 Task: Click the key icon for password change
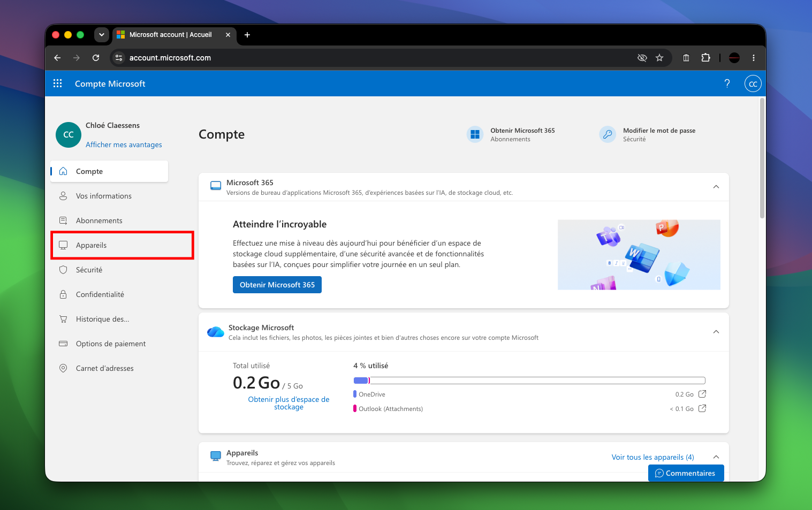point(608,134)
